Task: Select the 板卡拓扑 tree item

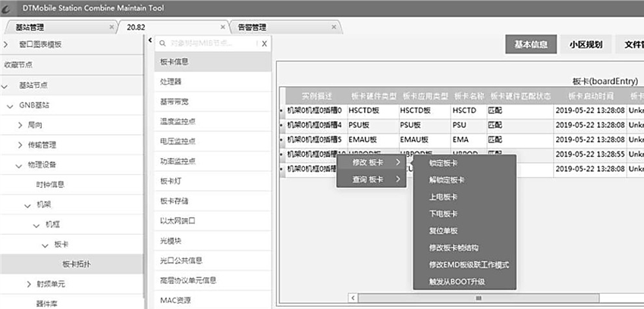Action: tap(72, 264)
